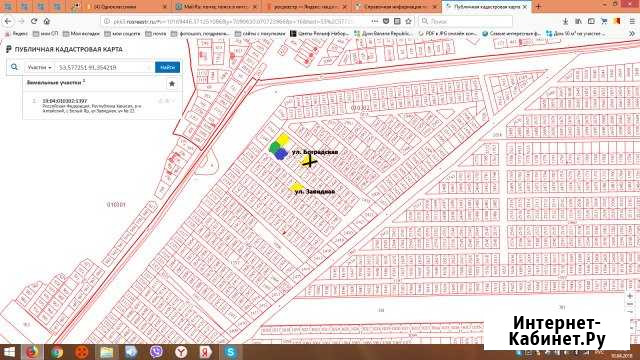Click the Найти search button
This screenshot has height=360, width=640.
(x=167, y=67)
